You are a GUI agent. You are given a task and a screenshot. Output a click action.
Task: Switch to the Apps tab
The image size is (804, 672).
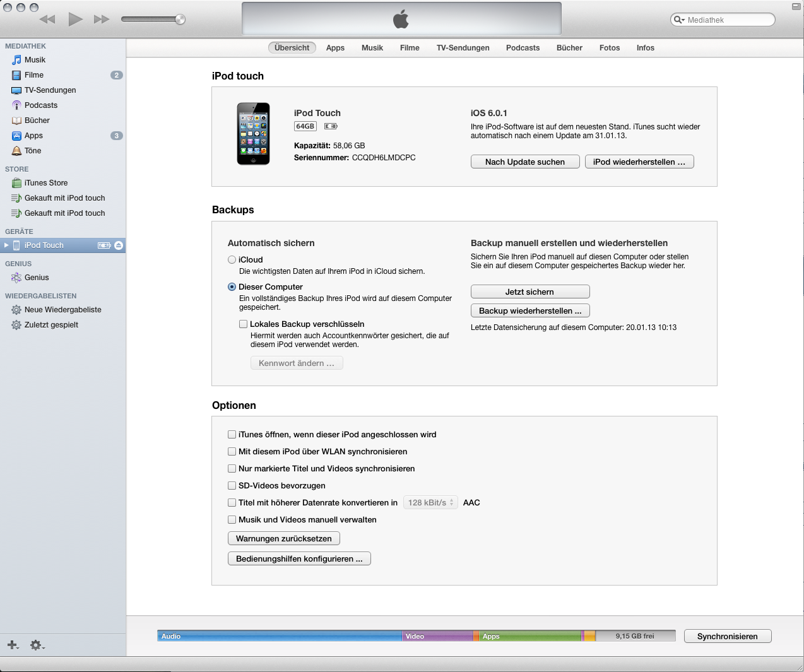[335, 48]
